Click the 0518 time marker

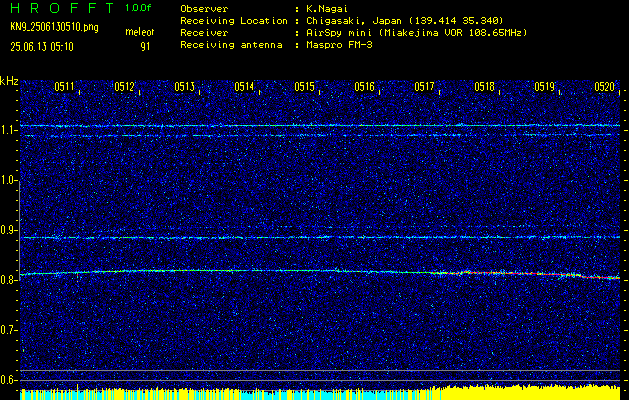click(x=484, y=87)
